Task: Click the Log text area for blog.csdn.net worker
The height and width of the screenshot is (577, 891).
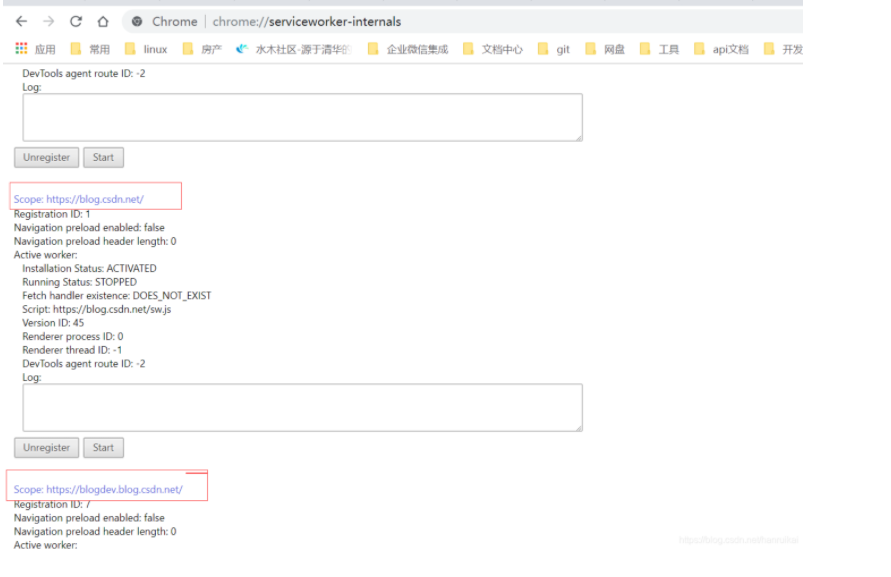Action: 302,408
